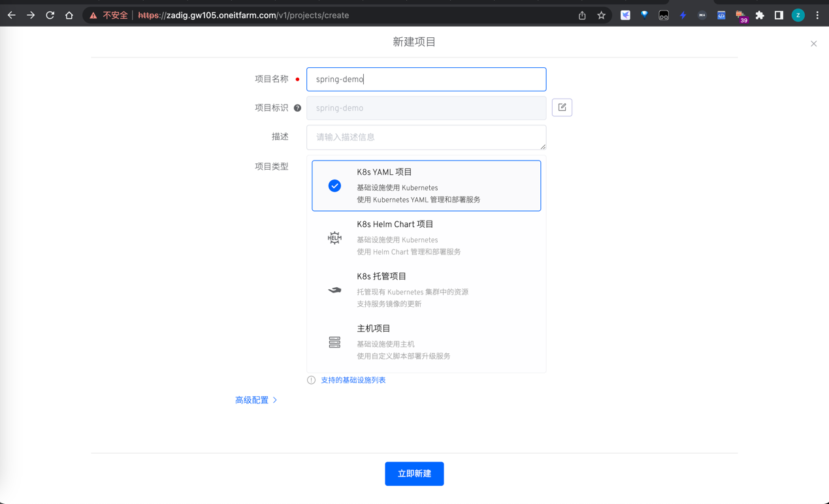The height and width of the screenshot is (504, 829).
Task: Click the disabled 项目标识 field
Action: [426, 108]
